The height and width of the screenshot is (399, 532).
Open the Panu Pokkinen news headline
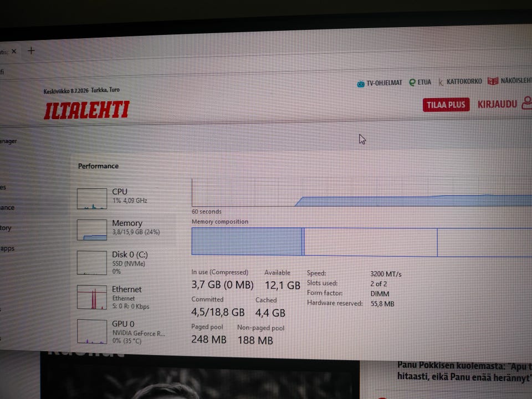point(464,371)
